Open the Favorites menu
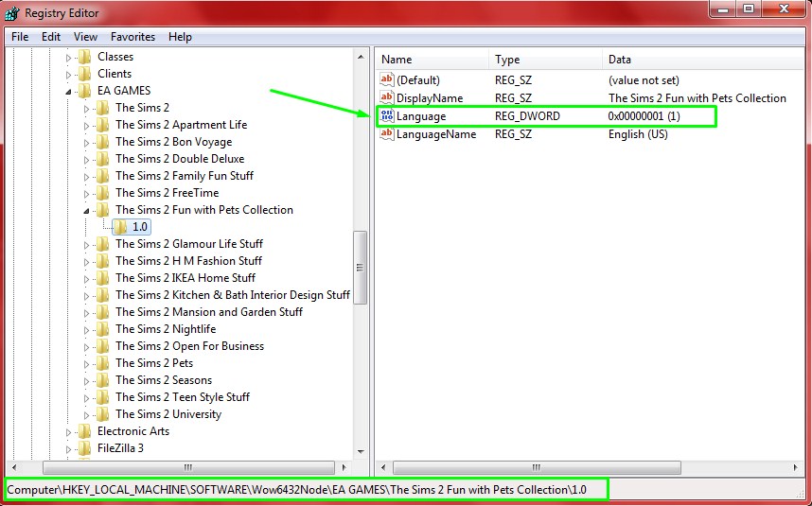 (133, 37)
